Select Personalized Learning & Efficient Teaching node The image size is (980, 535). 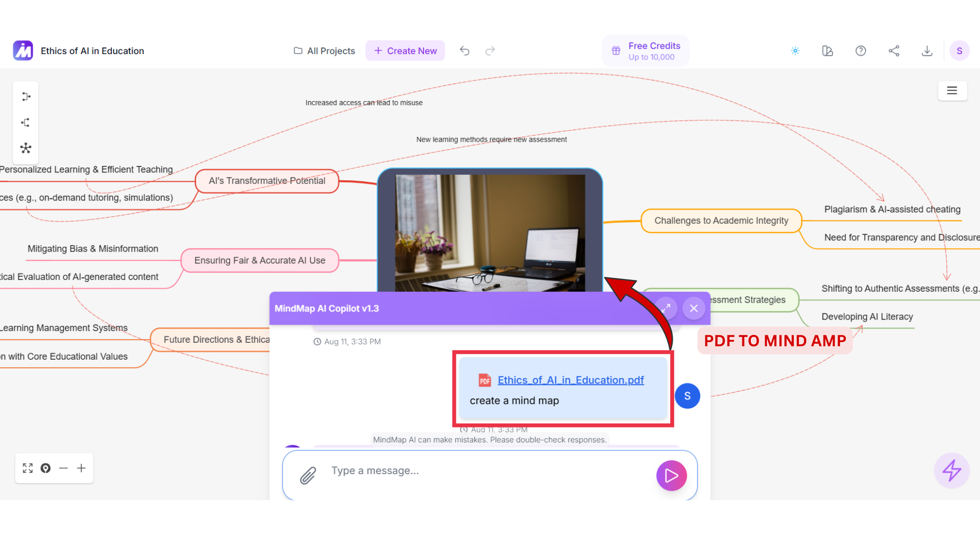[x=86, y=169]
